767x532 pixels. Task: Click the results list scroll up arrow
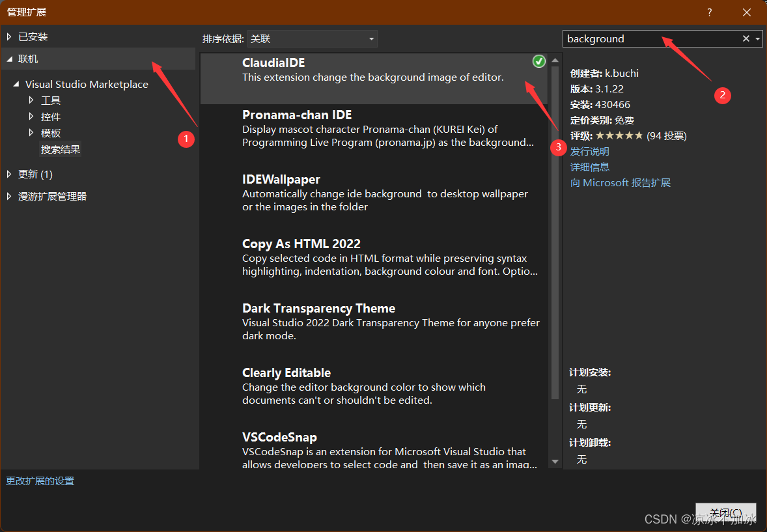pyautogui.click(x=555, y=60)
